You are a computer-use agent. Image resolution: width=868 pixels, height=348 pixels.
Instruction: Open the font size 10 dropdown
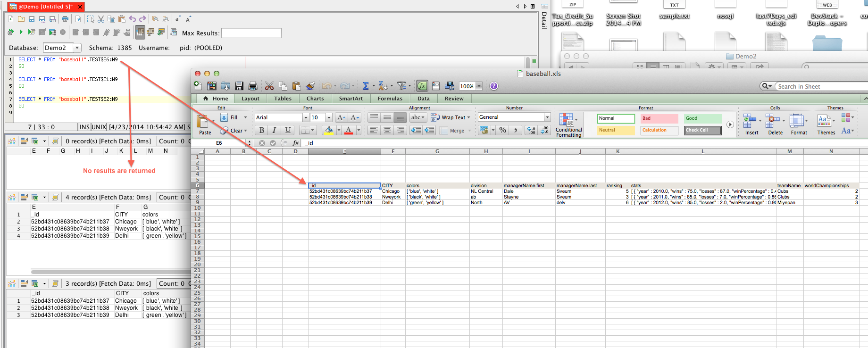coord(329,117)
